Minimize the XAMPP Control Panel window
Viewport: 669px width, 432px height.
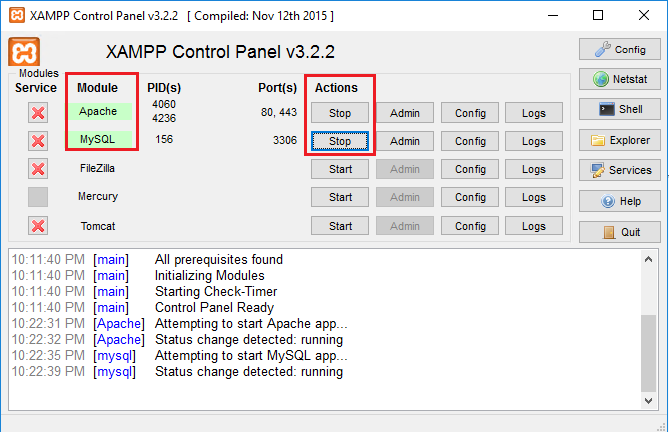tap(553, 16)
